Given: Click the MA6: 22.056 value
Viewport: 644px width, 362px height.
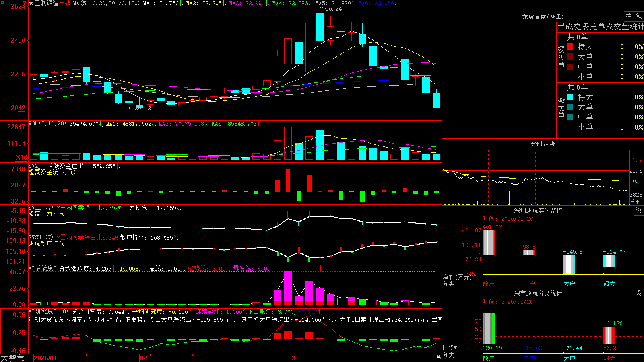Looking at the screenshot, I should 378,3.
